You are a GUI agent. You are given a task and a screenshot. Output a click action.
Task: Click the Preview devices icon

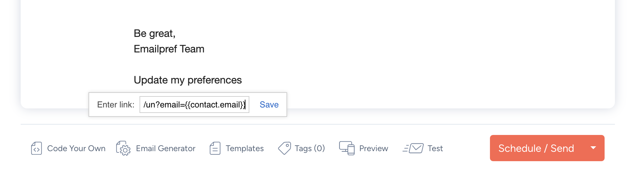(347, 148)
